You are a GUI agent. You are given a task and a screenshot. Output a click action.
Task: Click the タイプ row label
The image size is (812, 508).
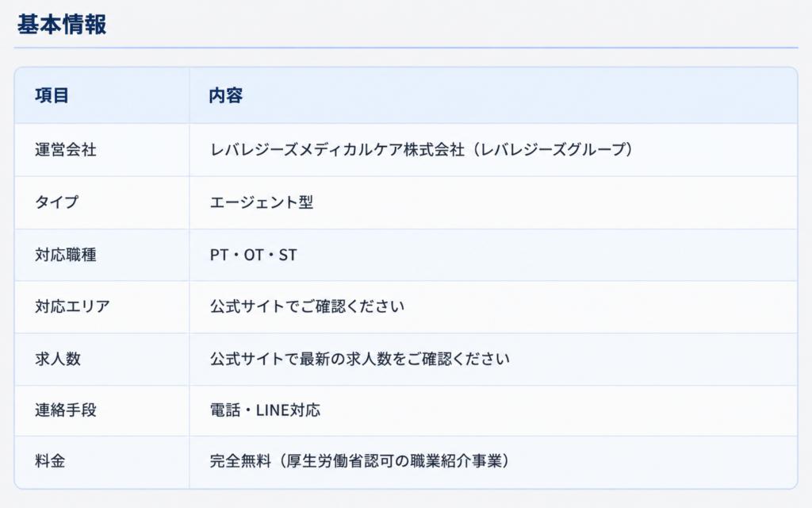tap(57, 202)
